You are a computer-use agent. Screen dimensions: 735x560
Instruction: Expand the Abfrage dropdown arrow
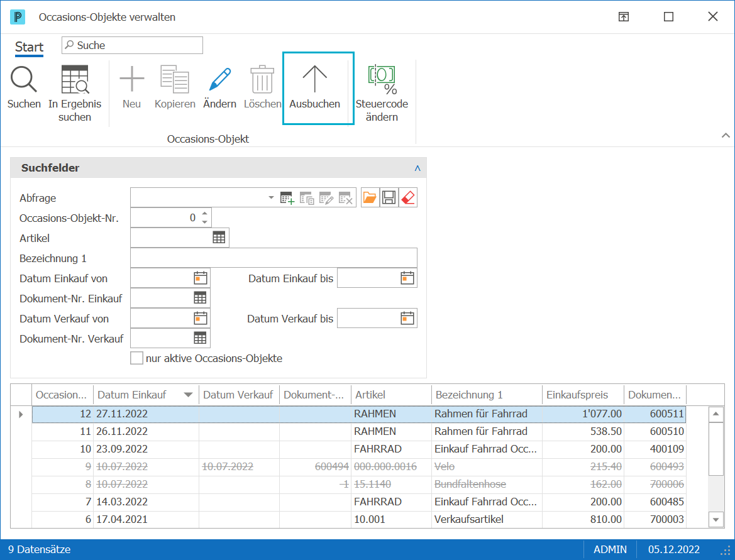coord(271,198)
